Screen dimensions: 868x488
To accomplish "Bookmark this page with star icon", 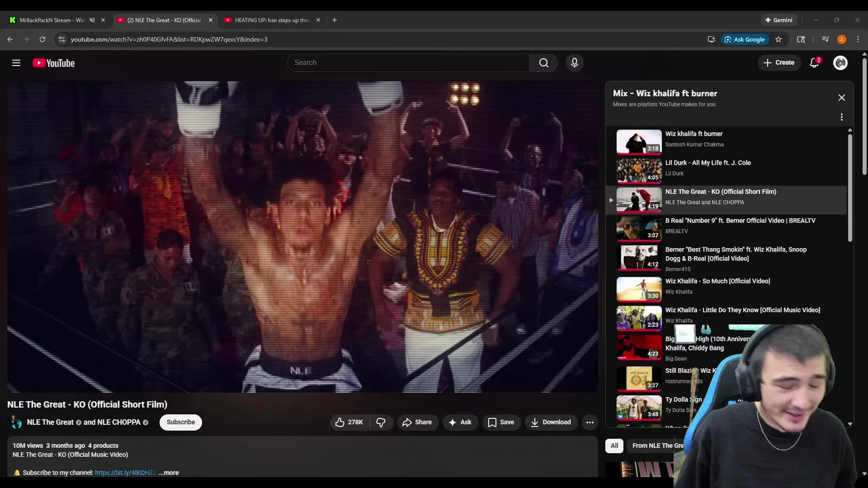I will (x=778, y=39).
